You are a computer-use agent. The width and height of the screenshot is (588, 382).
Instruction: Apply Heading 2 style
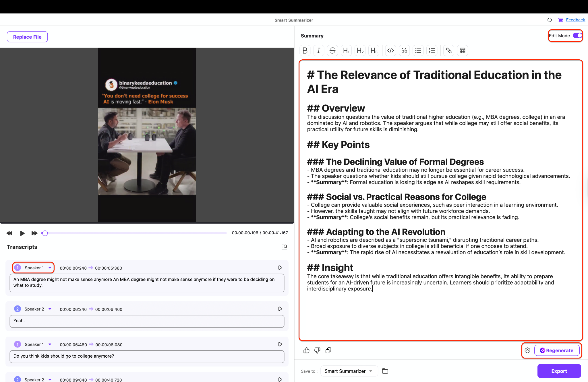(360, 50)
